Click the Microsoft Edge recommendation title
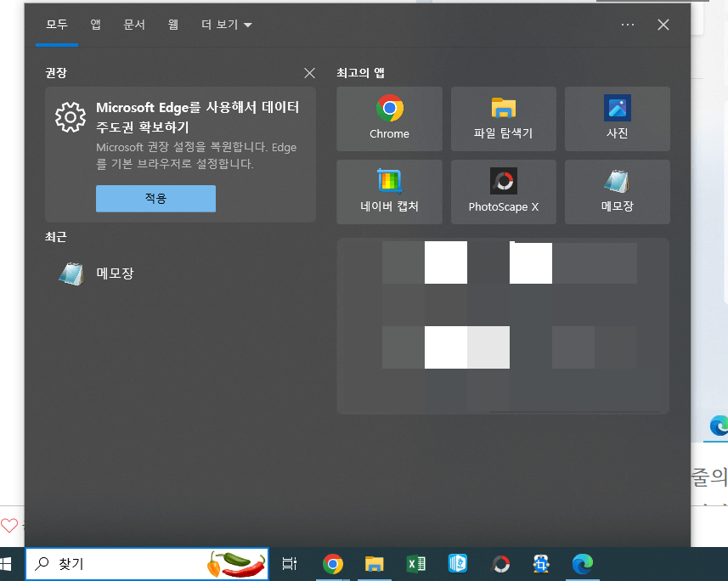 click(x=198, y=117)
